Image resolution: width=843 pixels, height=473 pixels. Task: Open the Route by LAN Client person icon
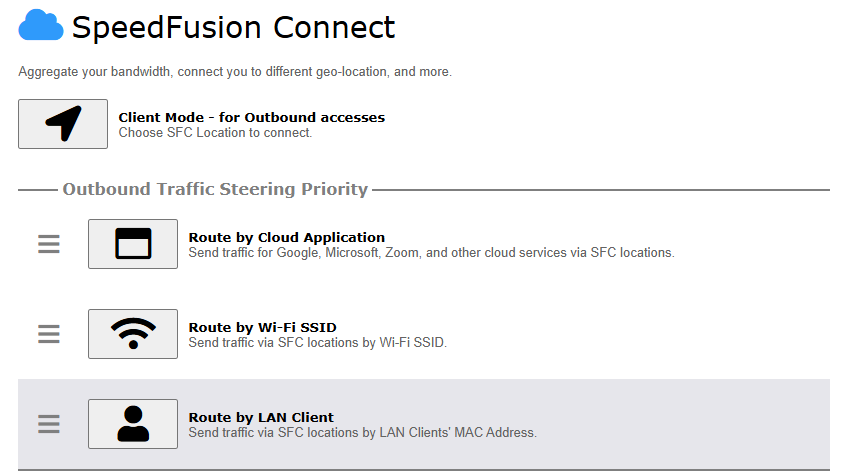pyautogui.click(x=133, y=424)
